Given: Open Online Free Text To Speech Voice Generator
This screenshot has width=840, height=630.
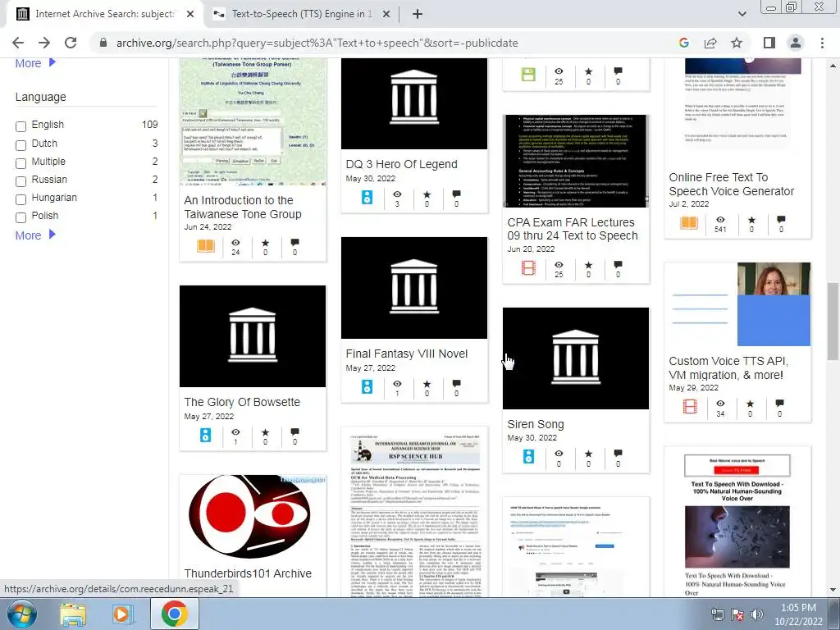Looking at the screenshot, I should (731, 184).
